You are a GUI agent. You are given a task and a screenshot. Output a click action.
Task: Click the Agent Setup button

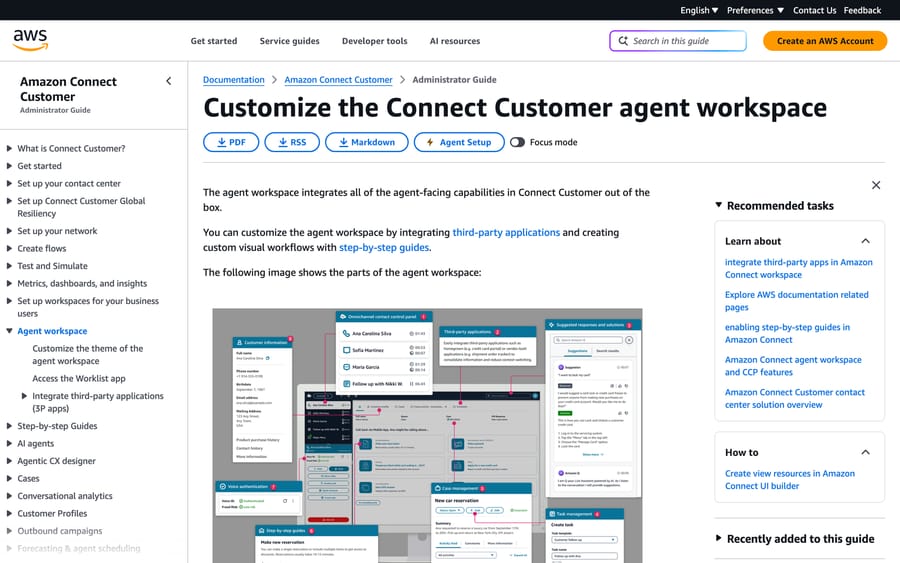[459, 142]
